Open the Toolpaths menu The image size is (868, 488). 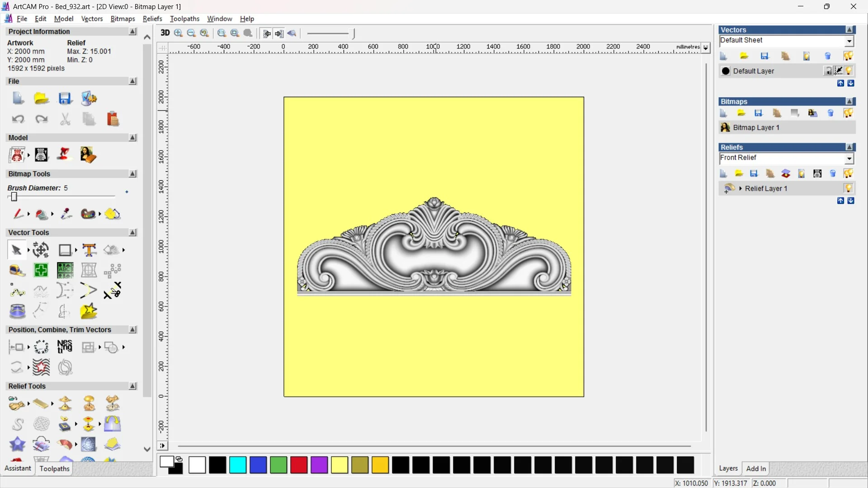pyautogui.click(x=184, y=19)
